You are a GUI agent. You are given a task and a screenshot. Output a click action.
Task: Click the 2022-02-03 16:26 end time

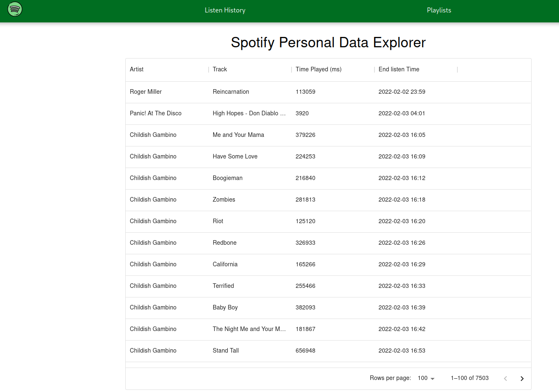(402, 243)
